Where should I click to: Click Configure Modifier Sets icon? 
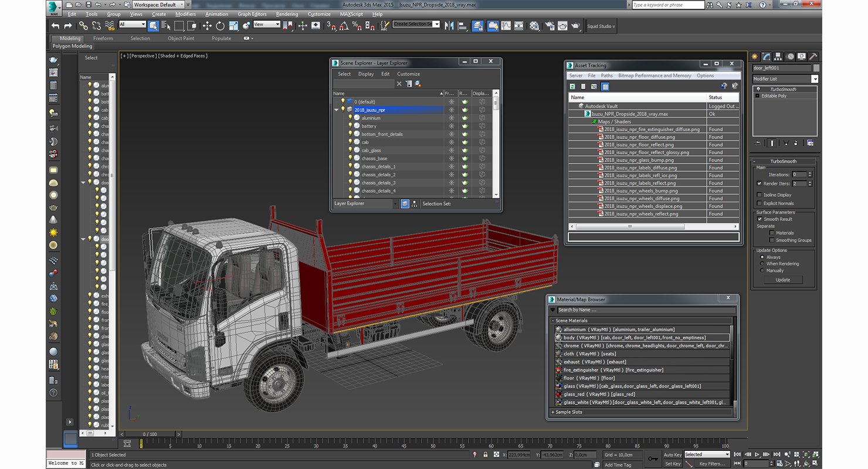[810, 143]
